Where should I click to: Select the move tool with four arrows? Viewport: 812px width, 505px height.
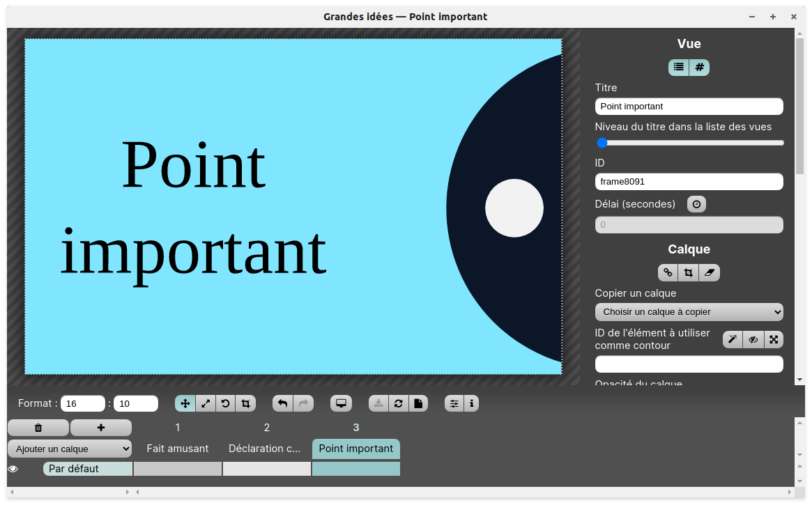coord(185,403)
